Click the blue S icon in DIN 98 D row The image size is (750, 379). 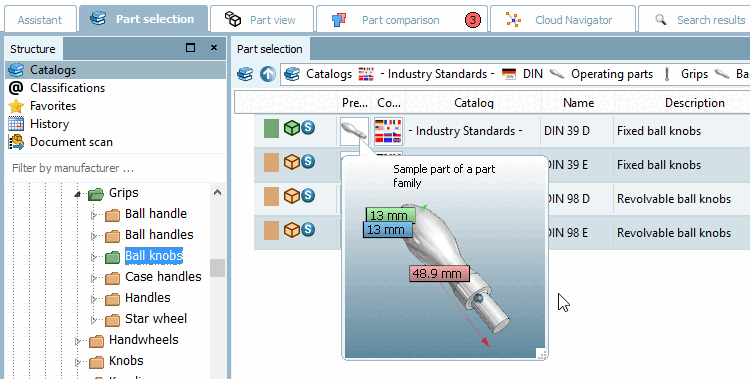coord(308,195)
